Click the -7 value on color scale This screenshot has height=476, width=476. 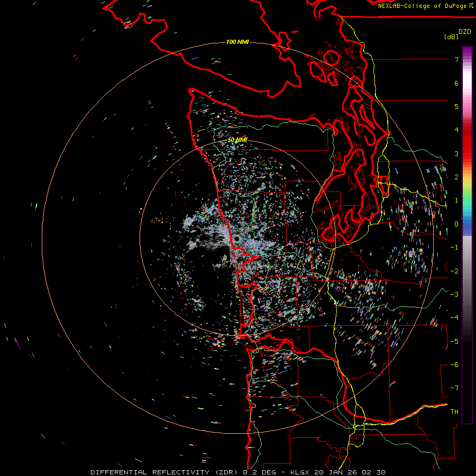pos(454,388)
